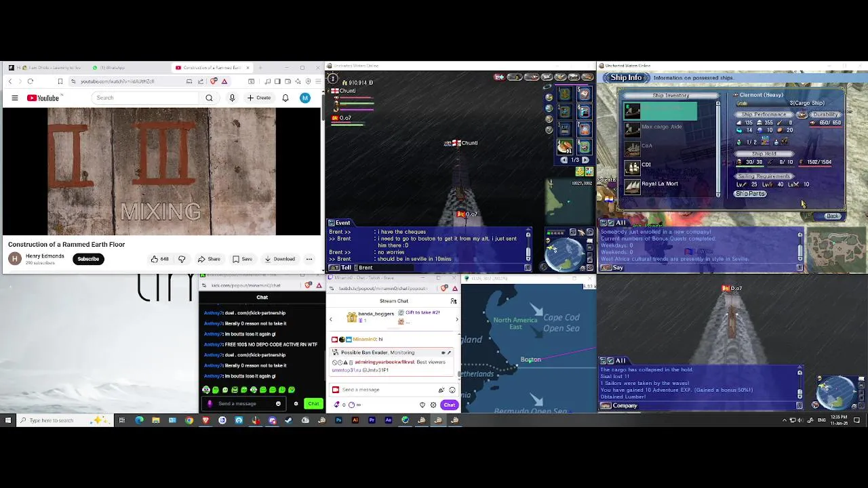Open the Twitch emote picker smiley
868x488 pixels.
[x=452, y=390]
